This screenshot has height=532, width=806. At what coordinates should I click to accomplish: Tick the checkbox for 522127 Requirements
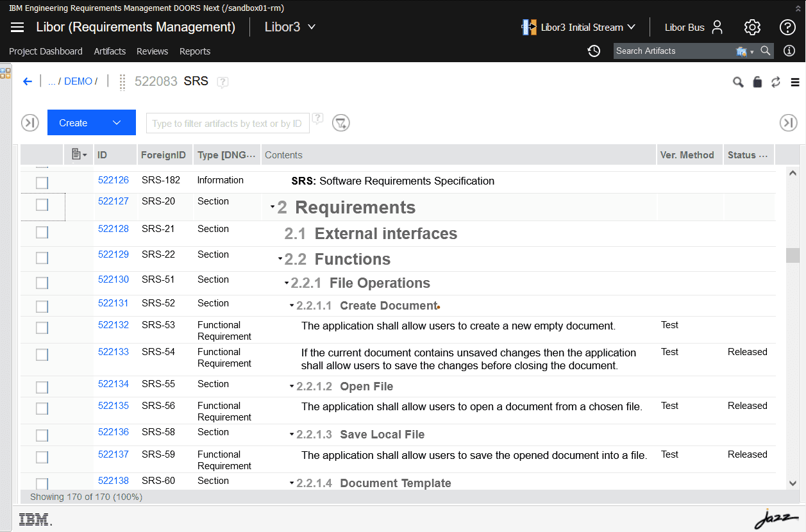[x=42, y=204]
